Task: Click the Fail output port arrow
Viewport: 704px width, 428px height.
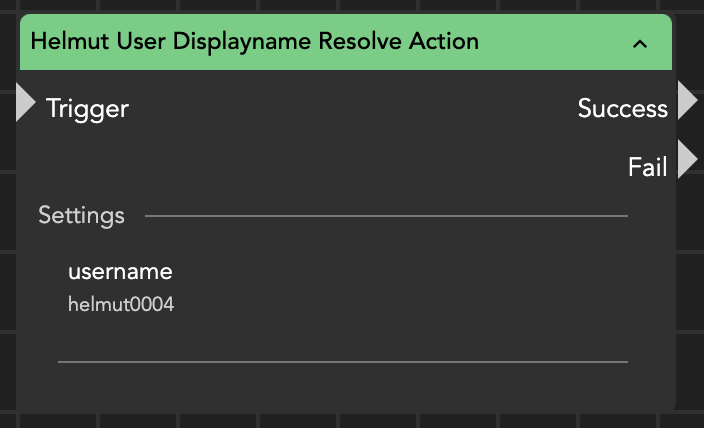Action: pos(687,160)
